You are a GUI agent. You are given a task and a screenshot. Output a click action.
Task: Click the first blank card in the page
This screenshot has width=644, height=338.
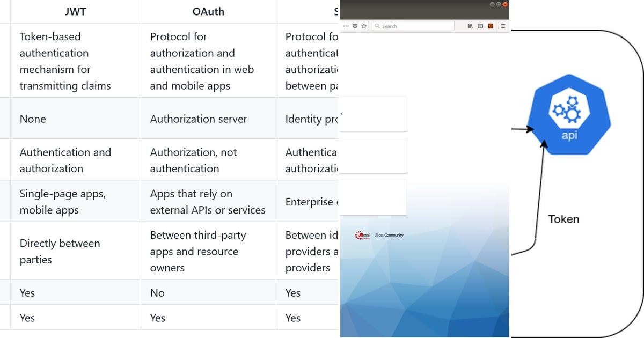[374, 114]
